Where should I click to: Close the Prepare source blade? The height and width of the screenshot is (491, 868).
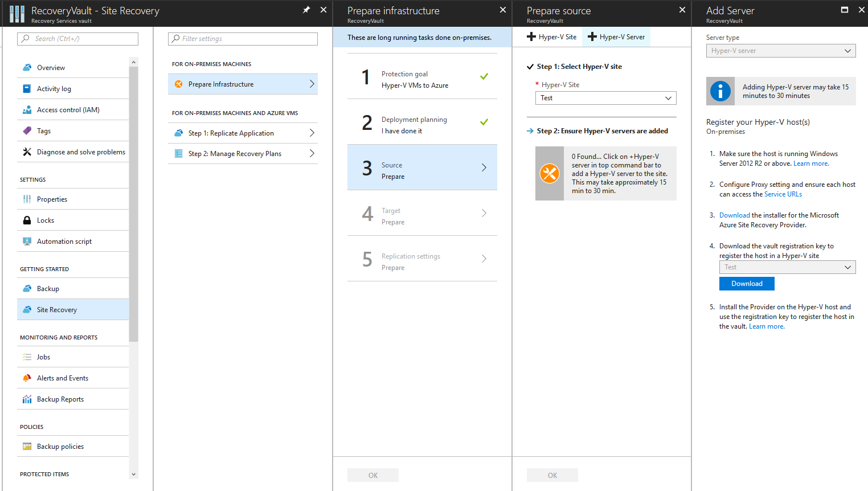click(x=682, y=10)
